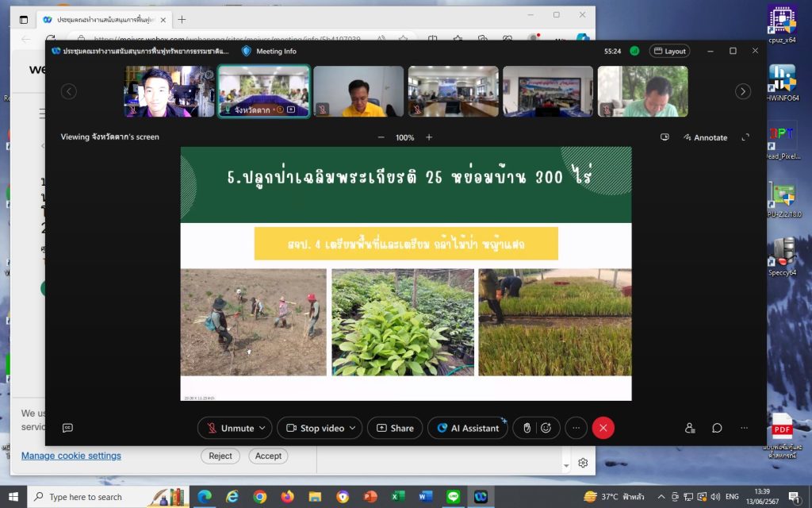812x508 pixels.
Task: Open File Explorer from taskbar
Action: coord(315,497)
